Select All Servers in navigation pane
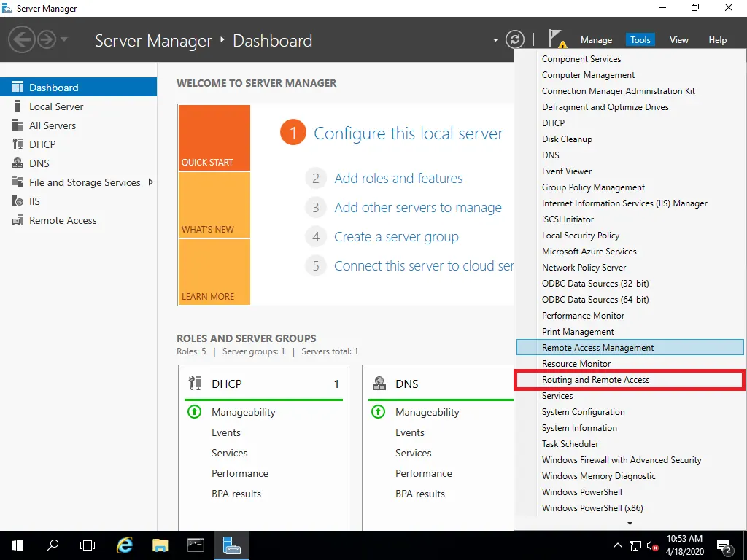The width and height of the screenshot is (747, 560). (x=78, y=125)
